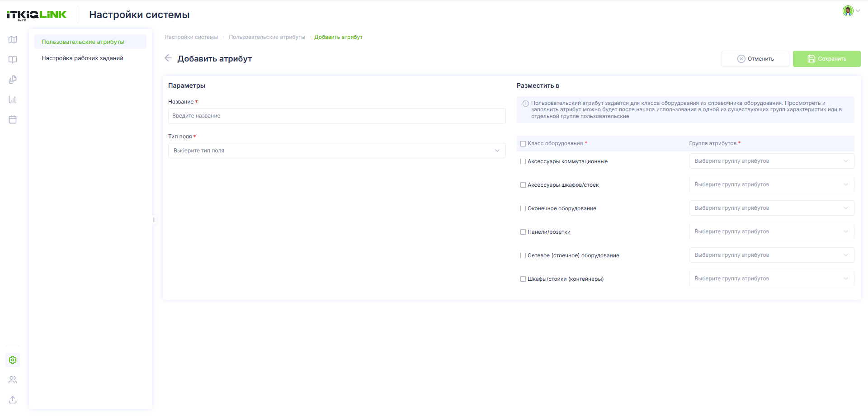868x416 pixels.
Task: Open the map icon in left sidebar
Action: 13,40
